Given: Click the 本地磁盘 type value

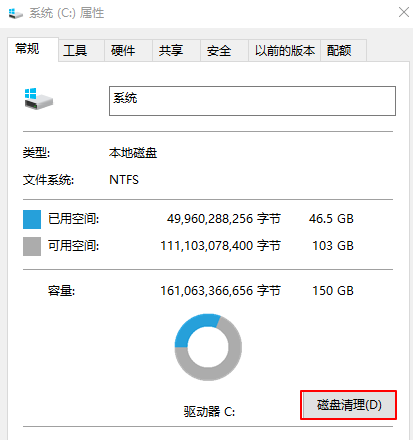Looking at the screenshot, I should click(133, 153).
